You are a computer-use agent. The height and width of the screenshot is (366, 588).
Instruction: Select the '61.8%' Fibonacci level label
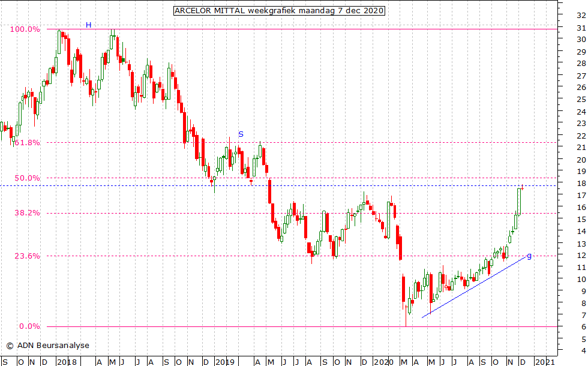coord(27,143)
